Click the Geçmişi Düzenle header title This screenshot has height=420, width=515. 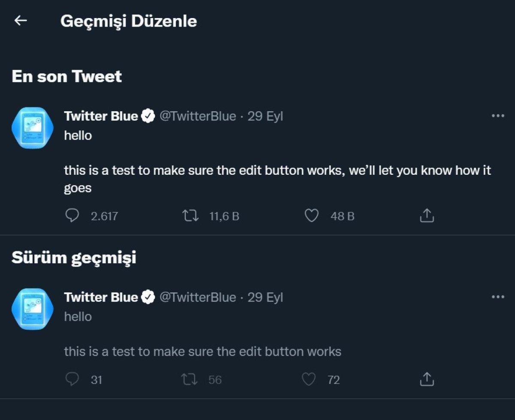(x=129, y=21)
